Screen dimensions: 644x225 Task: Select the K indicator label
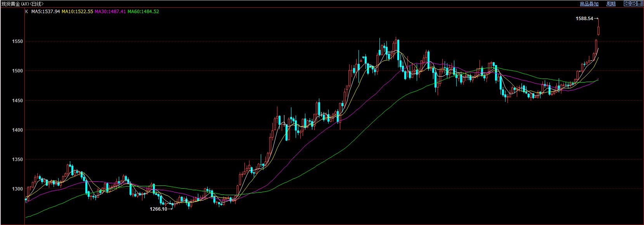pos(27,12)
